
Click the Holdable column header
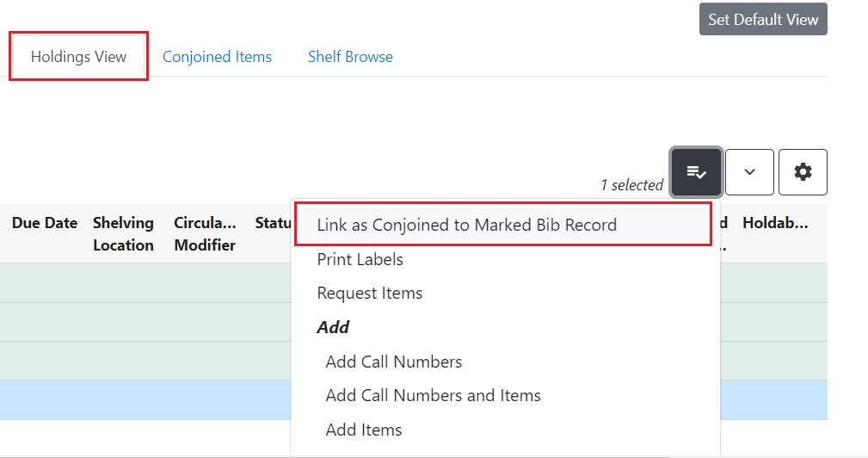pos(775,223)
